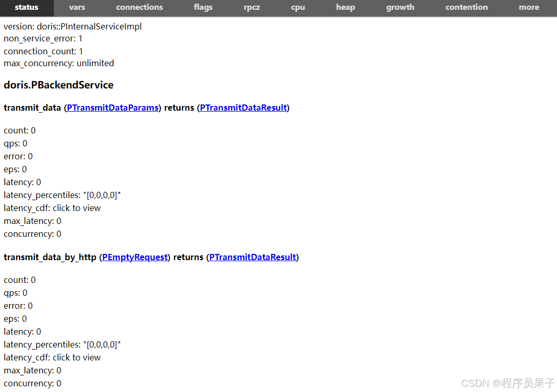
Task: Click the transmit_data_by_http method name
Action: click(50, 257)
